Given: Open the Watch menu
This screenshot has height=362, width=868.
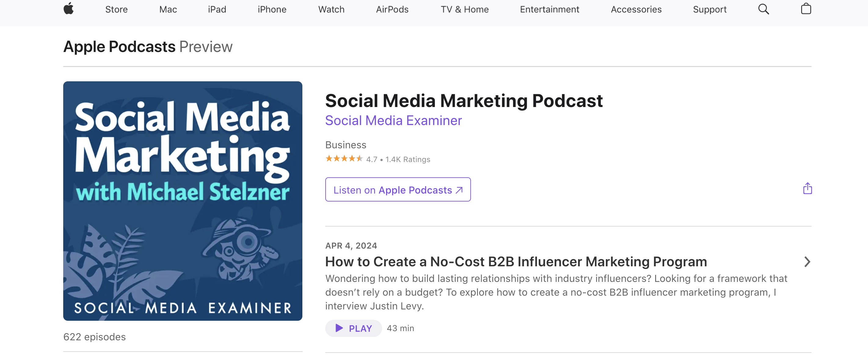Looking at the screenshot, I should tap(331, 9).
